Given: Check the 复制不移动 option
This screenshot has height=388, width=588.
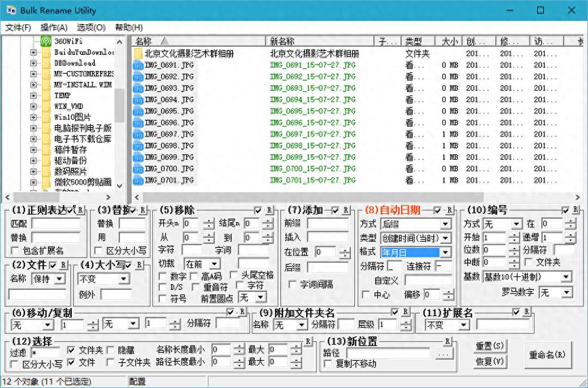Looking at the screenshot, I should point(329,364).
